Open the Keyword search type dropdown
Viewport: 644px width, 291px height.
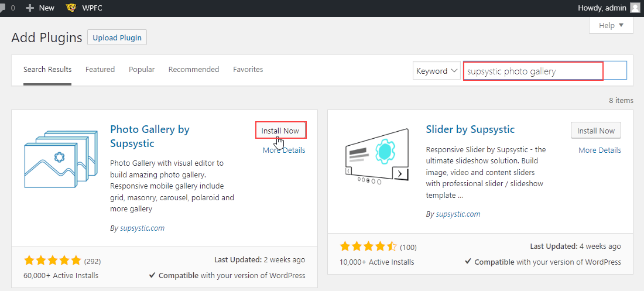[x=437, y=71]
